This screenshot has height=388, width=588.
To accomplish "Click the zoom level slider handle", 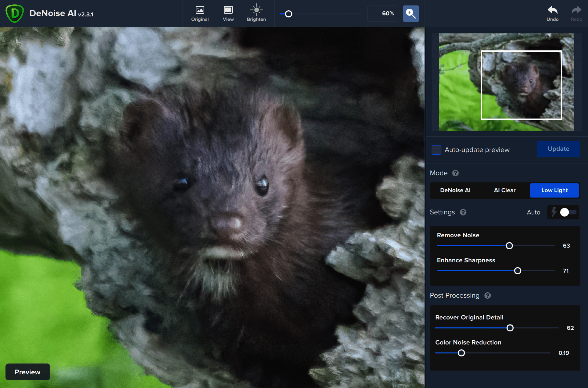I will click(289, 14).
